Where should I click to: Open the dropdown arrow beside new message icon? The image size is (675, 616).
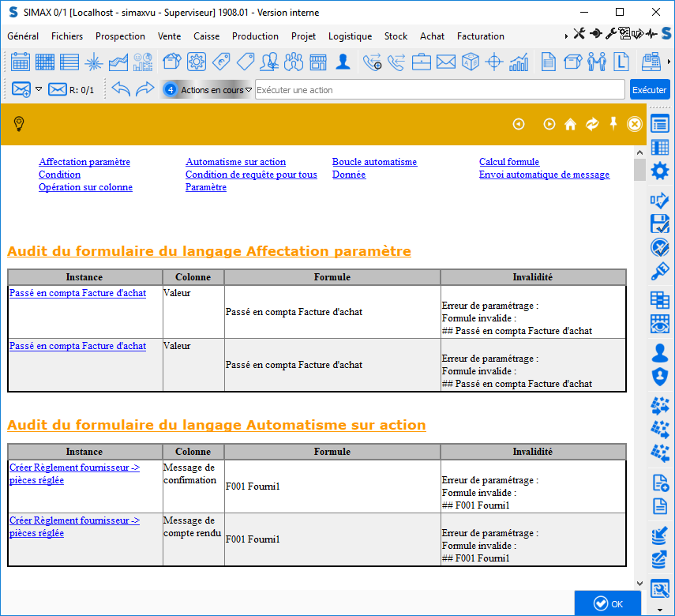point(39,89)
